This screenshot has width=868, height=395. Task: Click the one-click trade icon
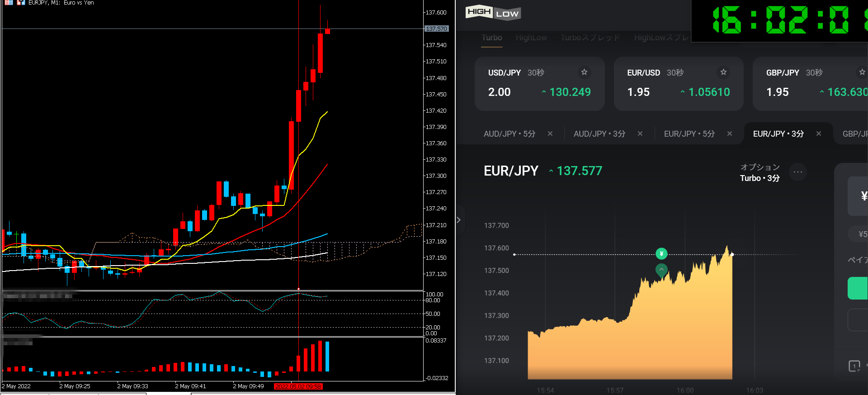(854, 366)
